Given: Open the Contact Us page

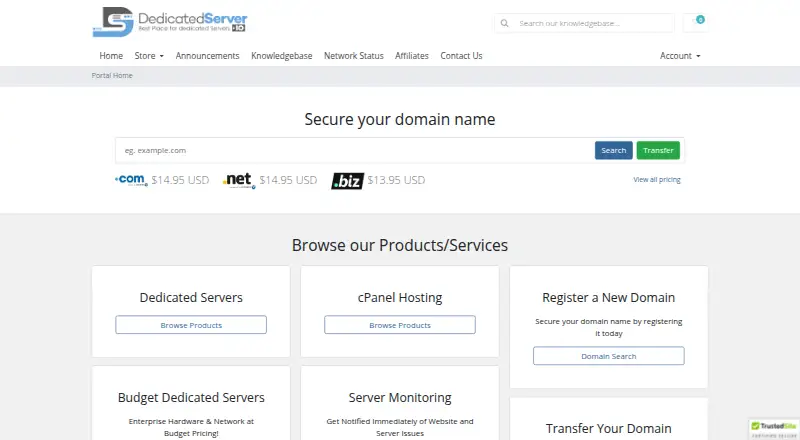Looking at the screenshot, I should tap(461, 56).
